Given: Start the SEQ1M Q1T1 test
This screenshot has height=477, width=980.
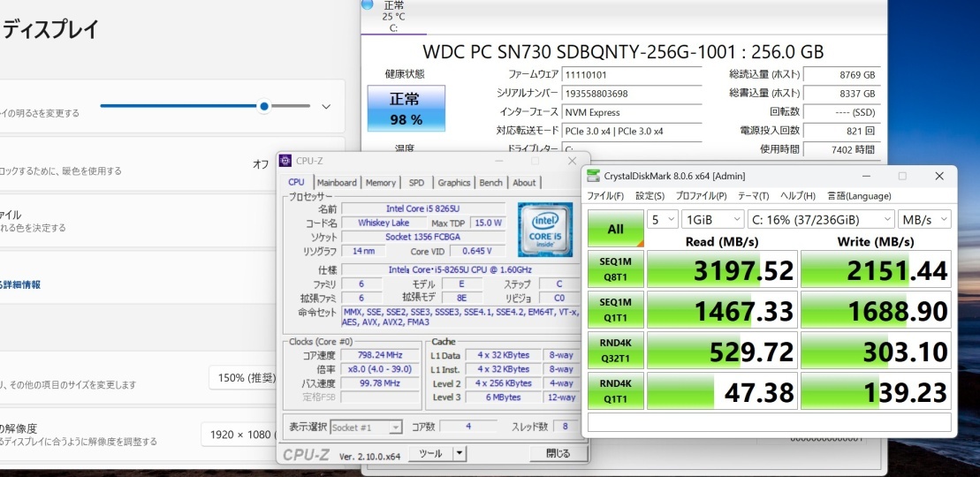Looking at the screenshot, I should point(616,309).
